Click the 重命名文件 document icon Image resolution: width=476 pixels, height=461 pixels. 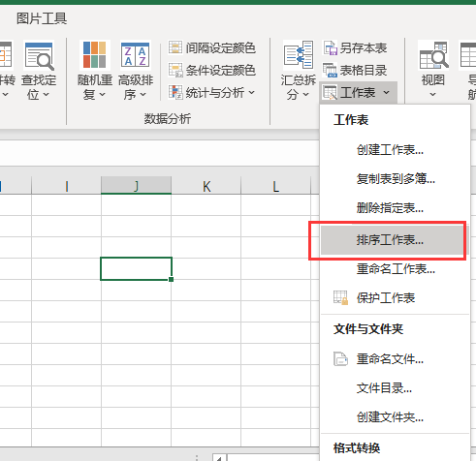click(x=340, y=359)
